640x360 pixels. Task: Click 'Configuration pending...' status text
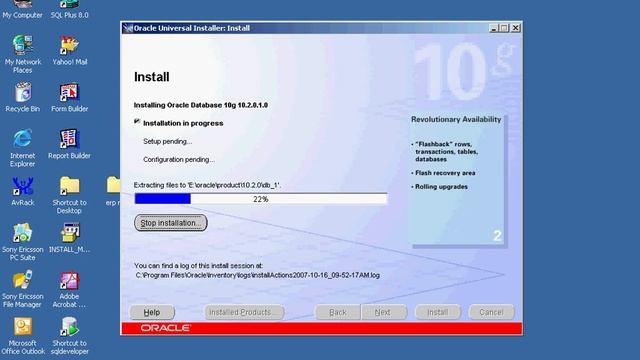pyautogui.click(x=179, y=160)
